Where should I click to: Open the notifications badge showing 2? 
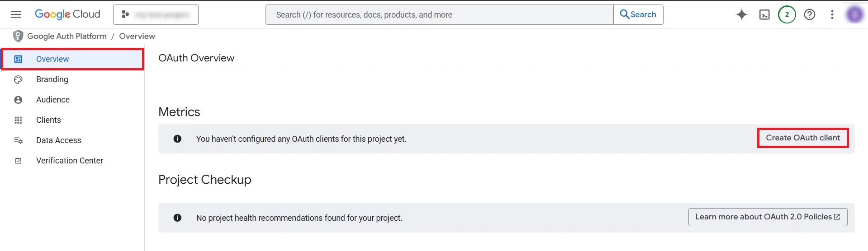[787, 15]
